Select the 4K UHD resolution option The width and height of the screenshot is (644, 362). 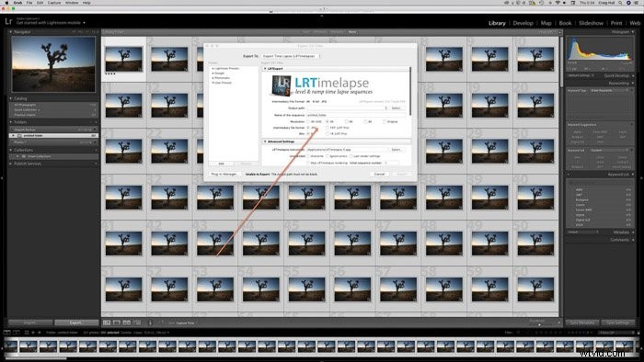pos(308,122)
